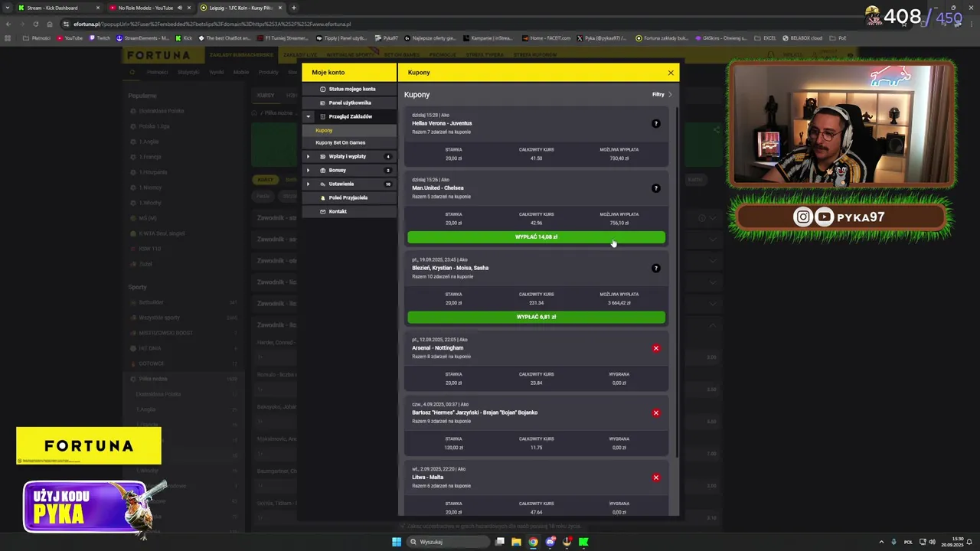Click the taskbar volume icon
This screenshot has height=551, width=980.
tap(932, 542)
